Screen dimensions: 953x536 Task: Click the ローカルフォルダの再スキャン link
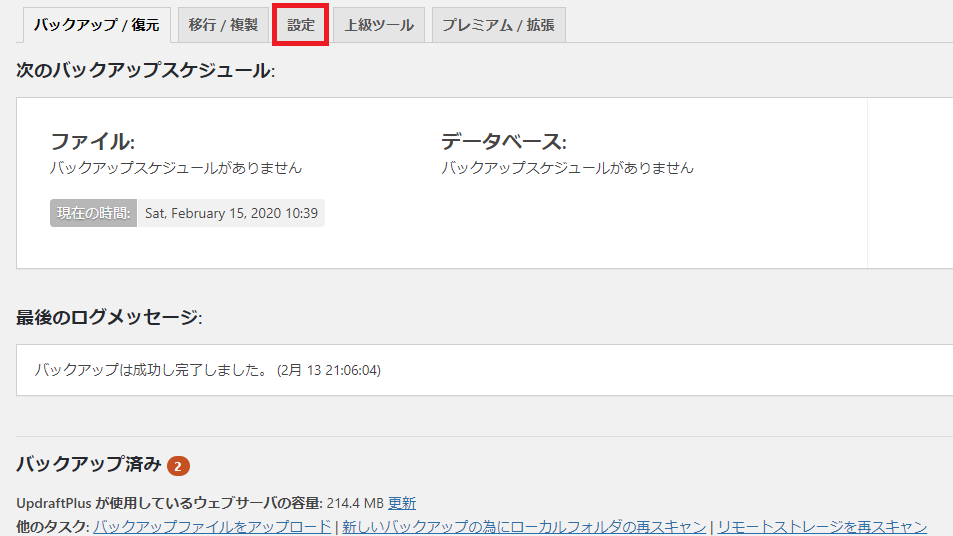pyautogui.click(x=524, y=527)
